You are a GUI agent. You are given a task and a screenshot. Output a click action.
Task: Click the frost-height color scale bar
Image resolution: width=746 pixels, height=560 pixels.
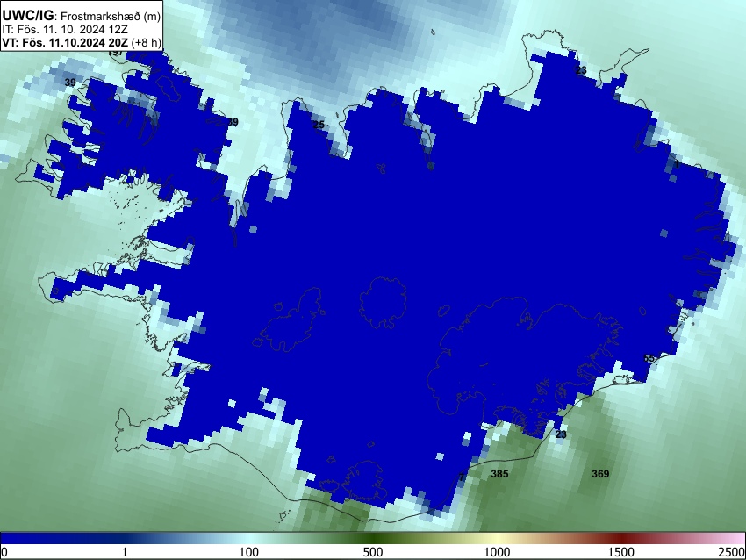[x=373, y=538]
